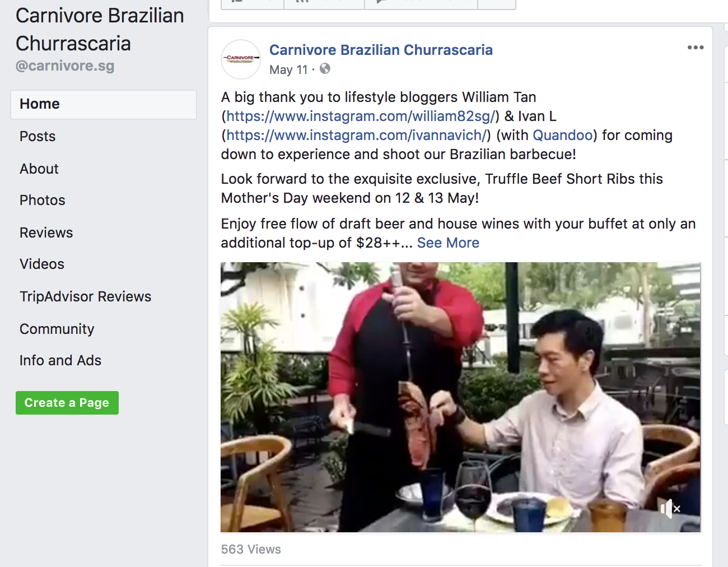Click the Quandoo tagged page link
728x567 pixels.
click(x=563, y=135)
